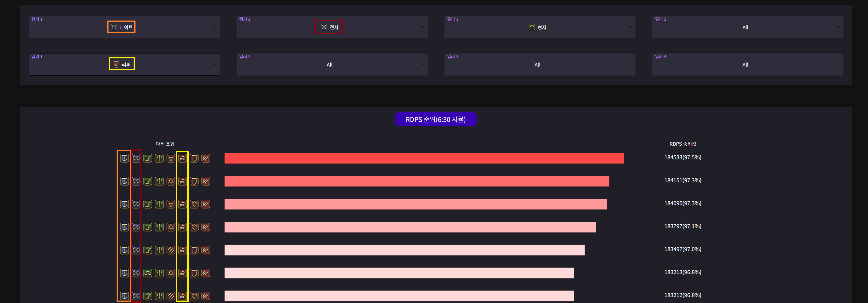Image resolution: width=868 pixels, height=303 pixels.
Task: Click the 183797 RDPS bar
Action: tap(410, 227)
